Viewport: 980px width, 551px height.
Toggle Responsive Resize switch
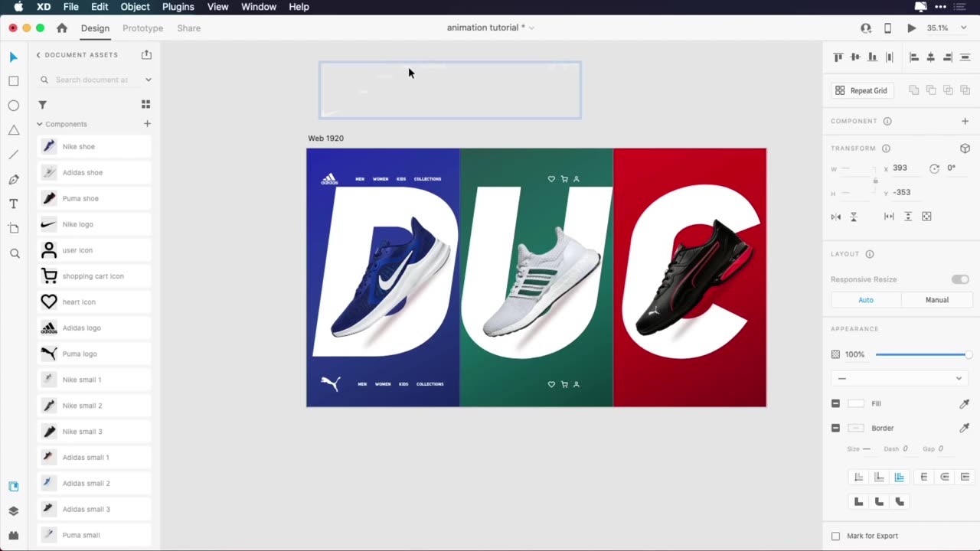click(x=960, y=279)
